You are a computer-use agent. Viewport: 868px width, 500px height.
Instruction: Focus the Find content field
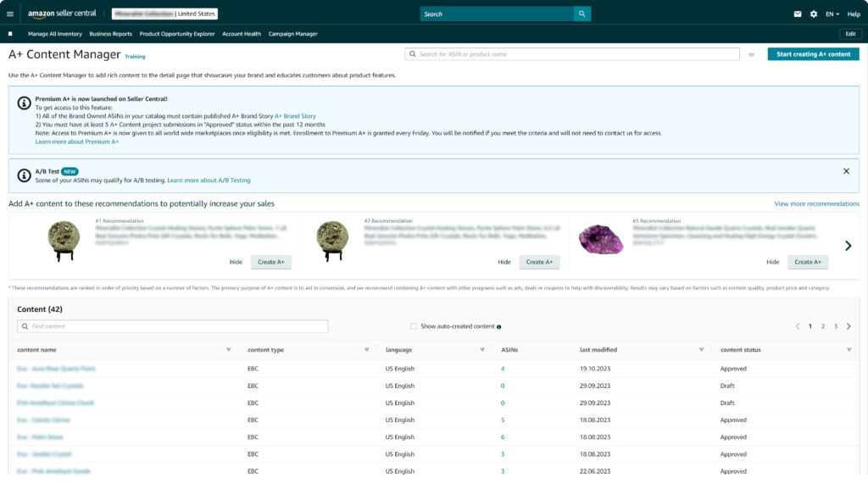click(172, 326)
